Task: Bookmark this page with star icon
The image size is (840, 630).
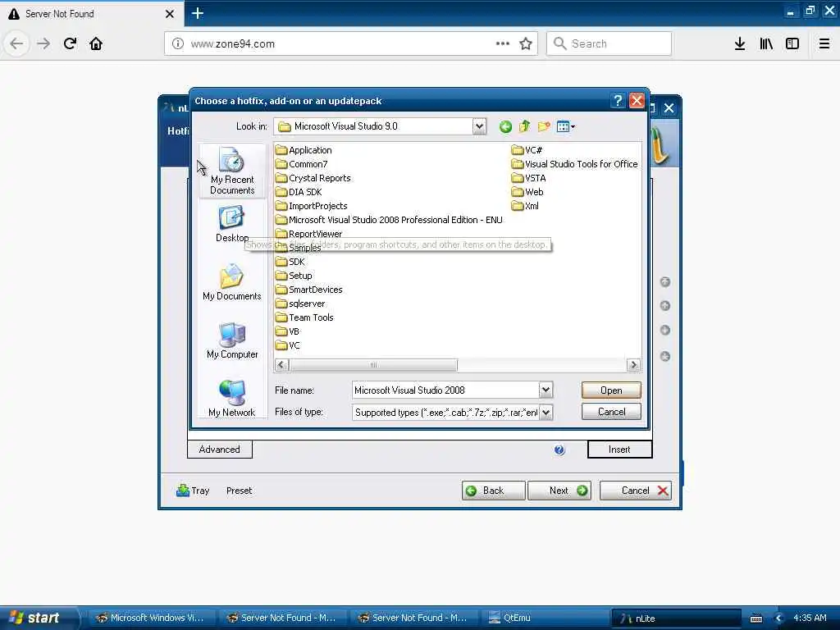Action: coord(526,43)
